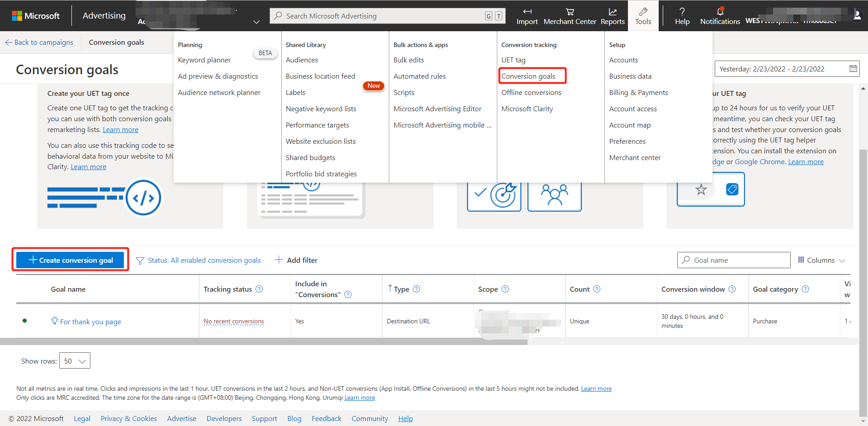
Task: Toggle the Tools wrench menu
Action: pos(643,16)
